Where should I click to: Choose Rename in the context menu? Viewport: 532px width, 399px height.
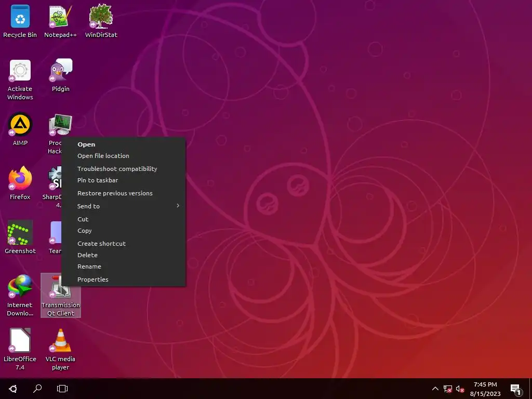pyautogui.click(x=124, y=267)
